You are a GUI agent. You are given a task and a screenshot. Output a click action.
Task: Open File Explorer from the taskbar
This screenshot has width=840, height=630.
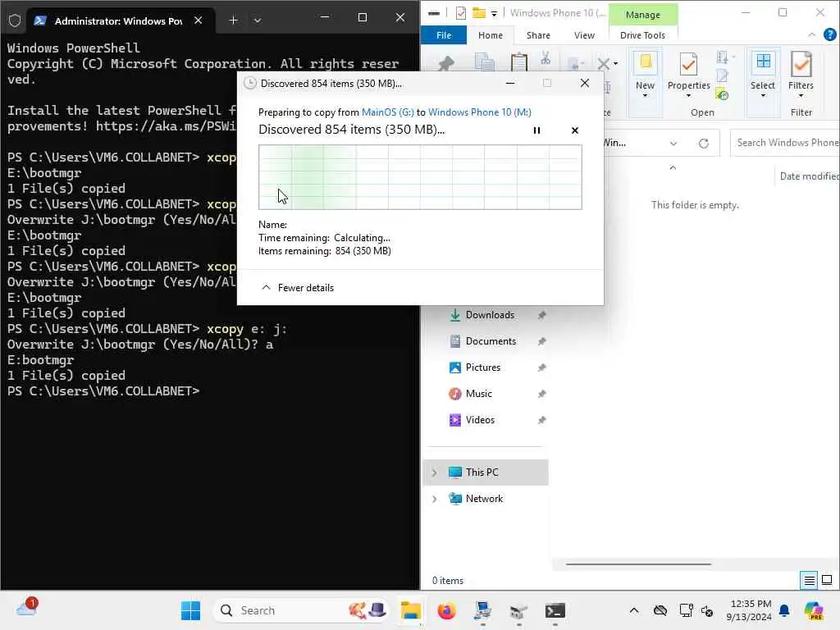410,610
